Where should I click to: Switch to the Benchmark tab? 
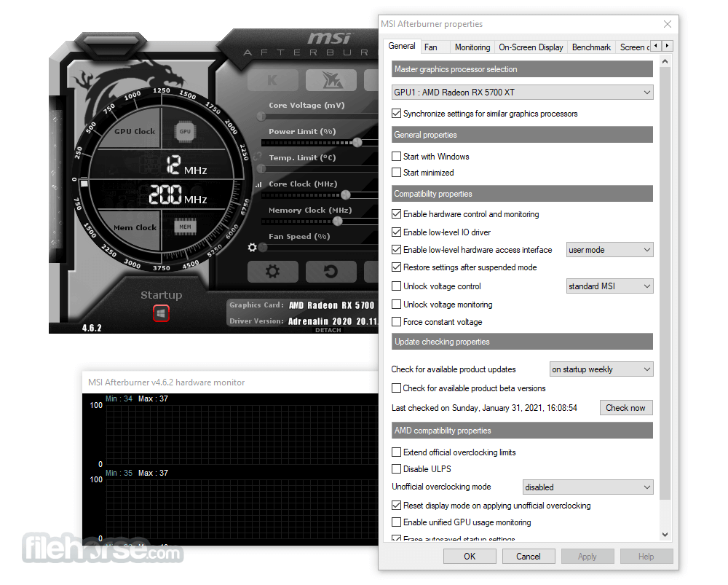(591, 47)
